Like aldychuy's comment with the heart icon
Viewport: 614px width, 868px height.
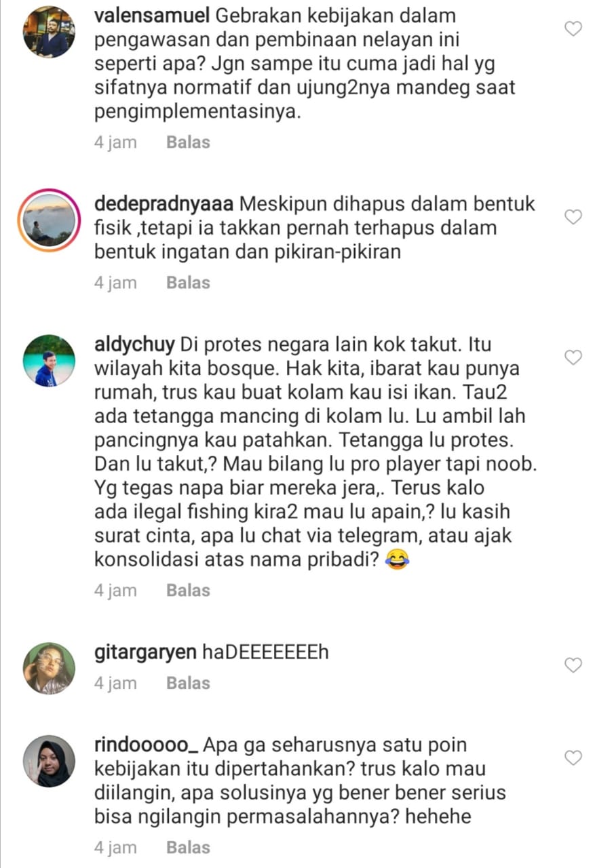(x=574, y=357)
